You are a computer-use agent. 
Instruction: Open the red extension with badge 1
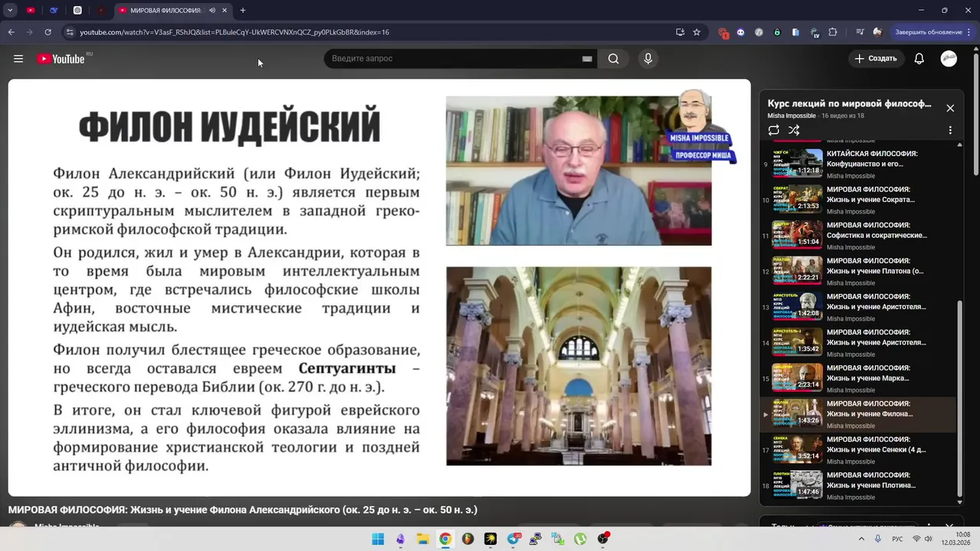click(x=723, y=32)
